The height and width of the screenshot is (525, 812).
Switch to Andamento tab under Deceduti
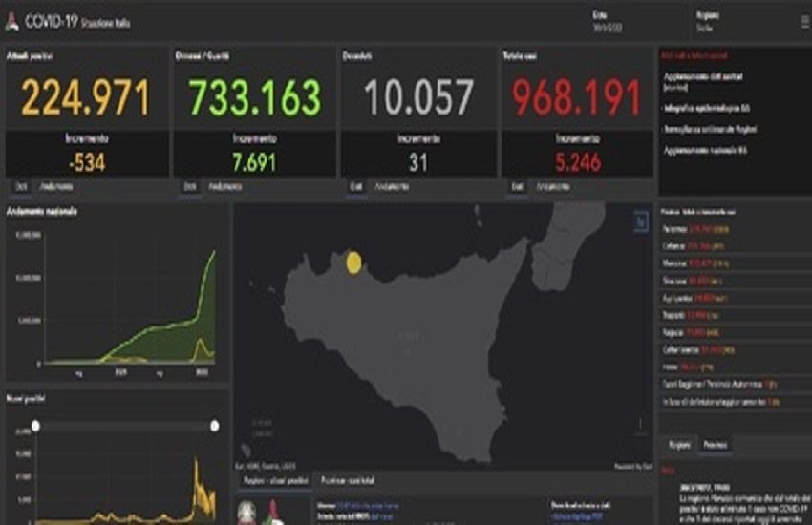tap(393, 186)
